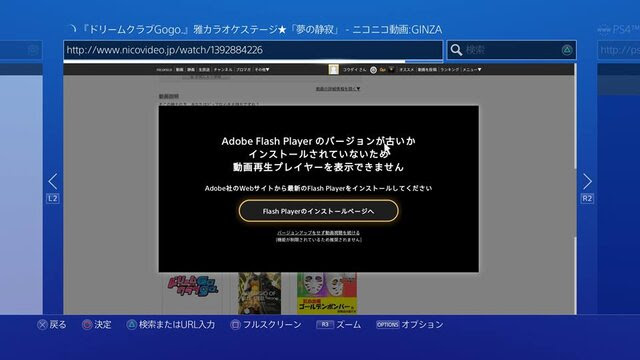The image size is (640, 360).
Task: Click the バージョンアップをせず動画視聴を続ける link
Action: (318, 233)
